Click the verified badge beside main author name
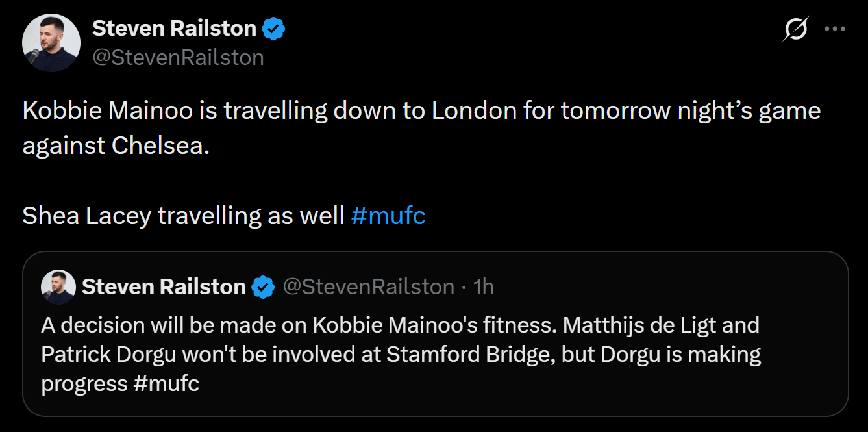The height and width of the screenshot is (432, 868). pos(274,29)
